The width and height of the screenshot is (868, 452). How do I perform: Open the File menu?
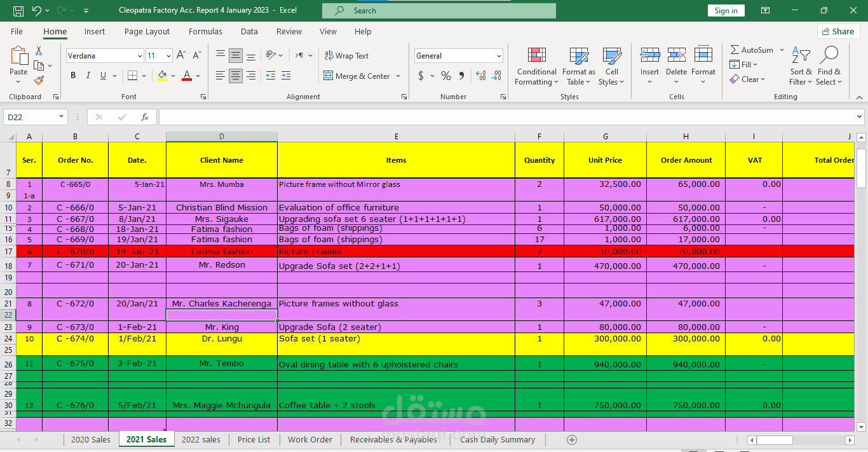(17, 31)
